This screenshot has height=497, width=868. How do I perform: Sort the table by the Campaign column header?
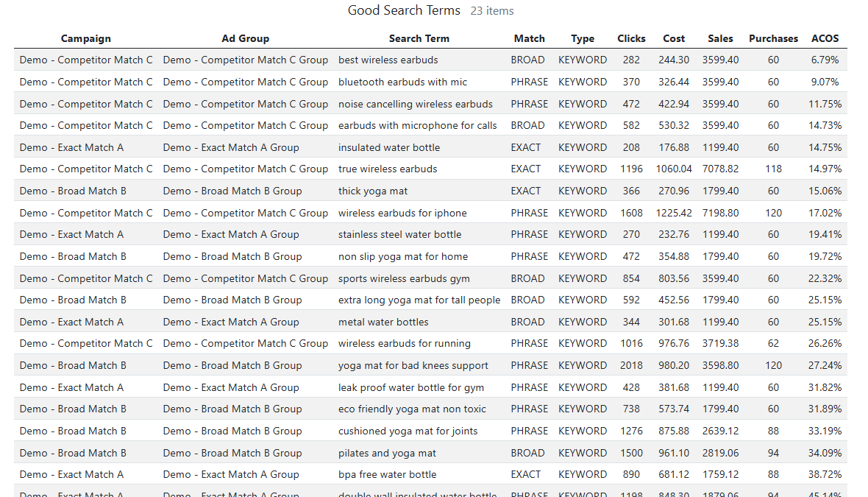pyautogui.click(x=85, y=38)
